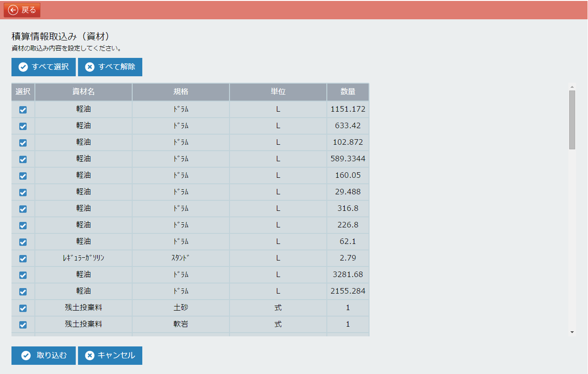Uncheck the row with quantity 633.42

(23, 126)
